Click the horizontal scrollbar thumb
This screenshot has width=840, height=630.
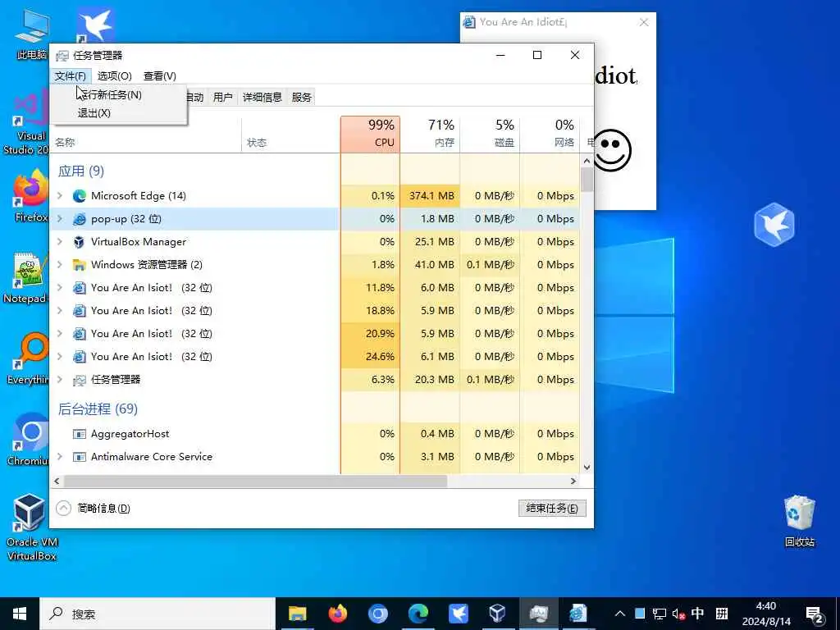255,481
